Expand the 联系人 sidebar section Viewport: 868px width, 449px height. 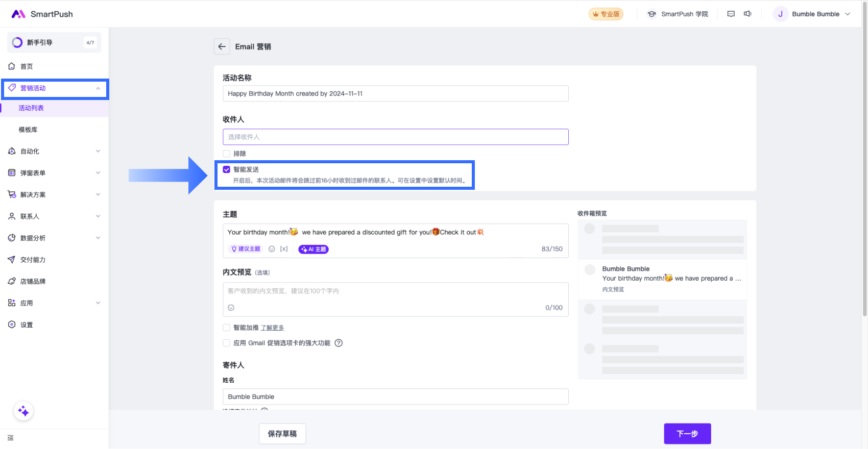coord(54,216)
